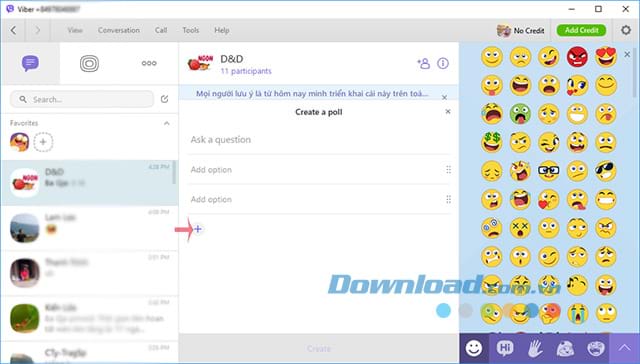Select the waving hand sticker pack
This screenshot has width=640, height=364.
click(535, 348)
